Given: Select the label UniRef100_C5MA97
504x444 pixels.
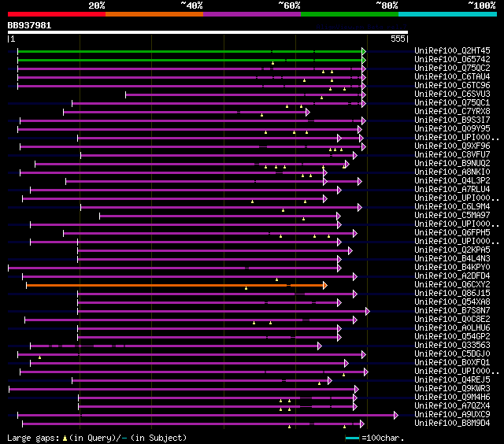Looking at the screenshot, I should coord(452,216).
